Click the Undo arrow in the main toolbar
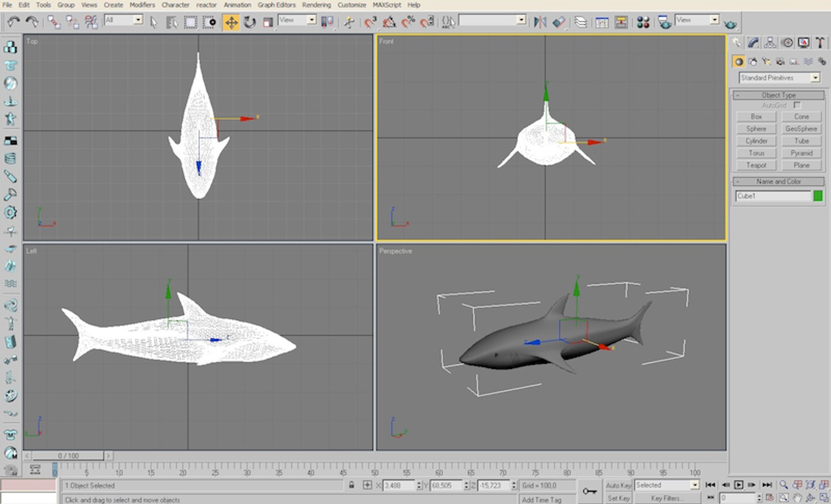Image resolution: width=831 pixels, height=504 pixels. [14, 21]
